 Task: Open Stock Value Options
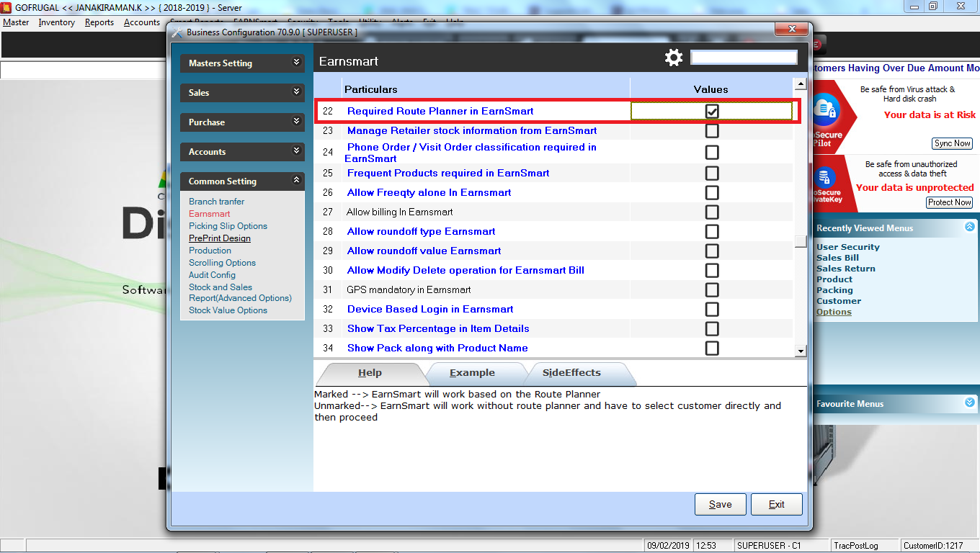tap(228, 310)
